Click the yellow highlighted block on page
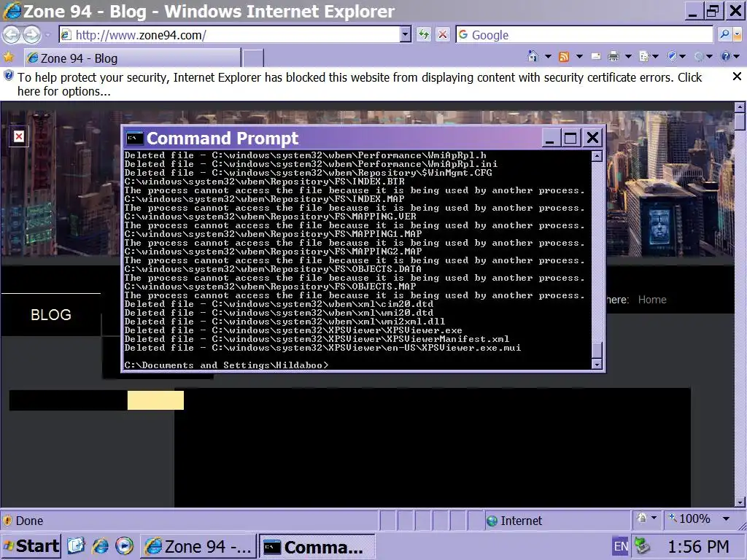Screen dimensions: 747x560 [x=155, y=400]
